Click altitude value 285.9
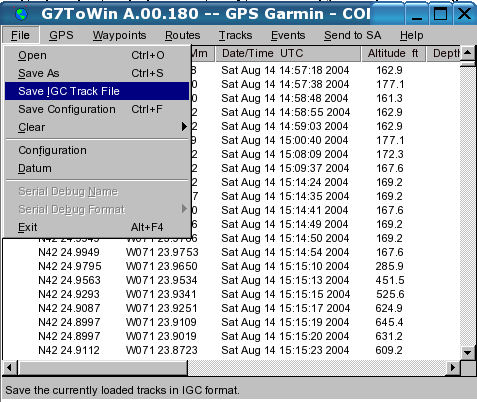The width and height of the screenshot is (477, 402). 389,266
